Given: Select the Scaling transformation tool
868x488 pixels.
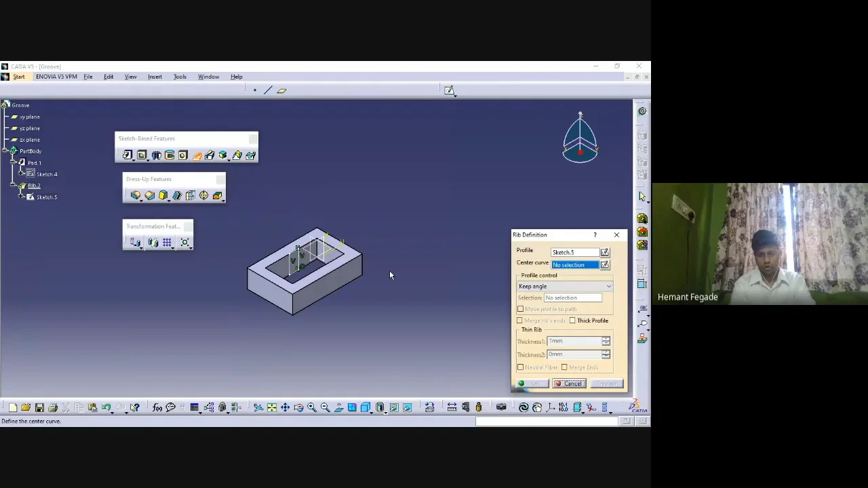Looking at the screenshot, I should [184, 243].
